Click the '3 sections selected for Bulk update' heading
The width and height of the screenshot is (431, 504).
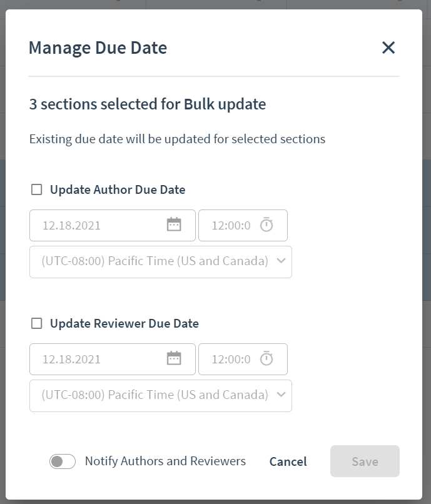point(148,104)
